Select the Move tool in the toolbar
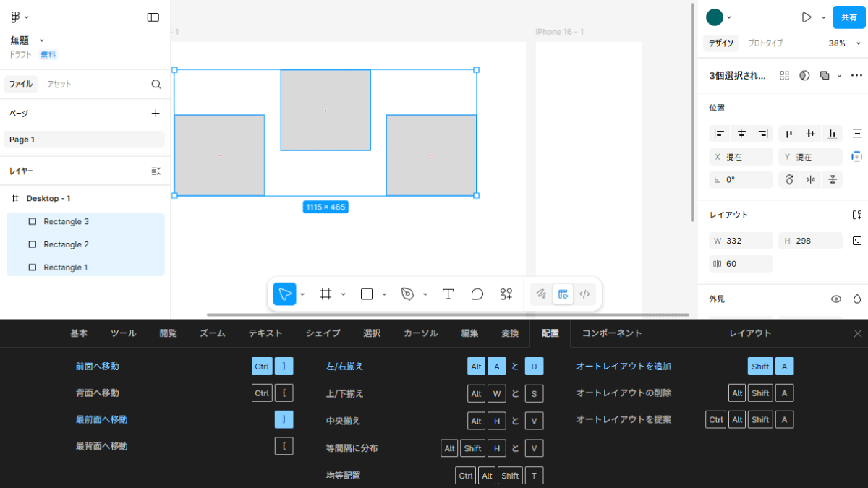 [284, 294]
